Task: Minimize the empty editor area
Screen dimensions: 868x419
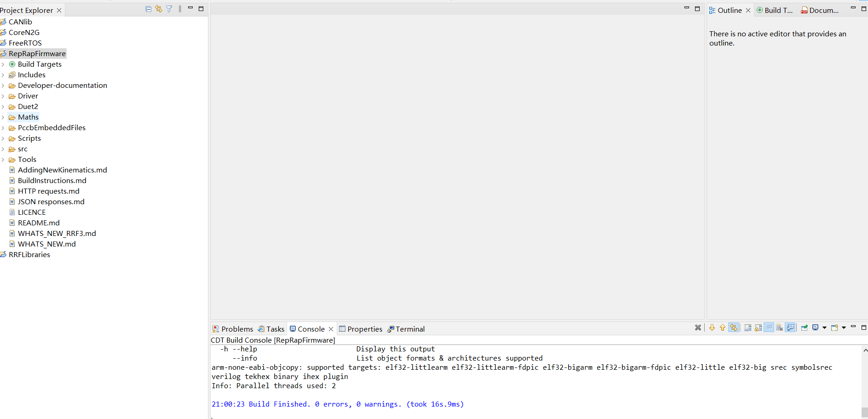Action: pyautogui.click(x=687, y=8)
